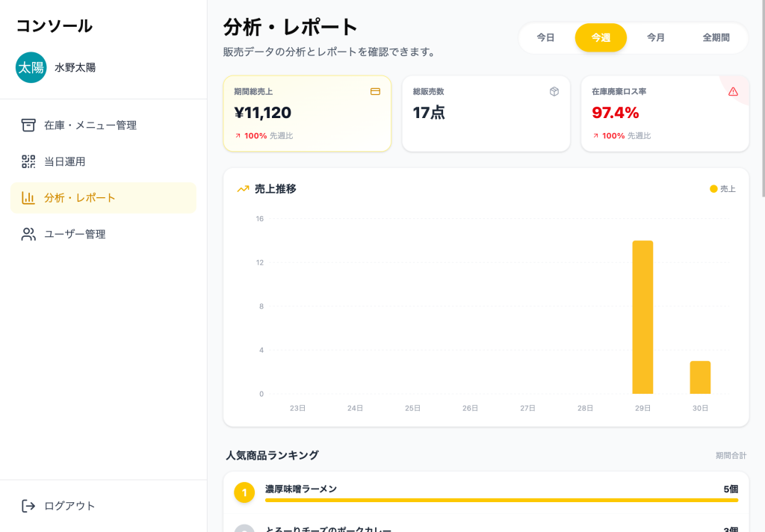Screen dimensions: 765x532
Task: Toggle the 売上 legend yellow dot
Action: (713, 189)
